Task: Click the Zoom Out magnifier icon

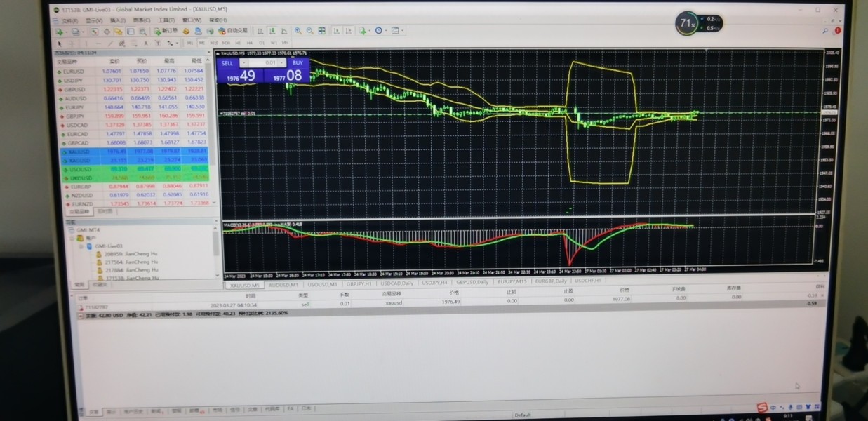Action: point(309,31)
